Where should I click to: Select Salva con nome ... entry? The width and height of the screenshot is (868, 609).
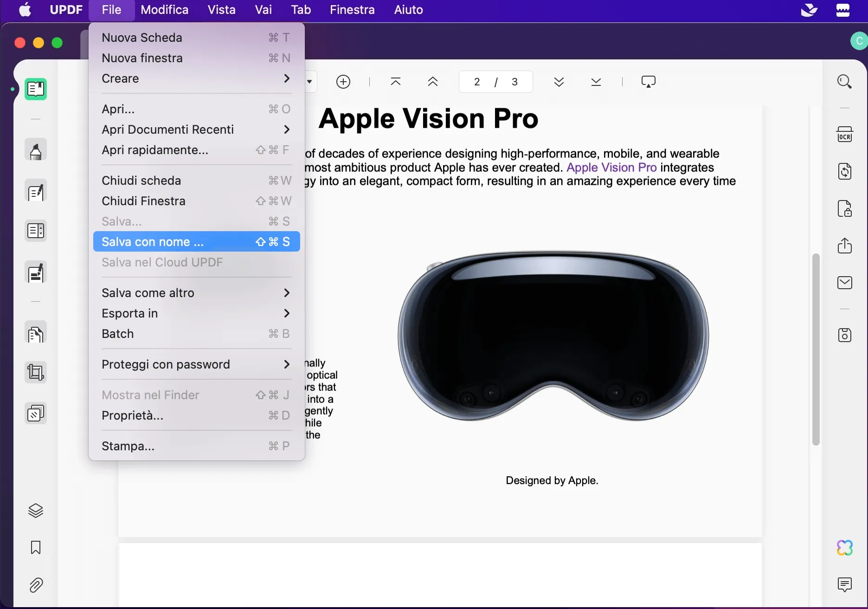click(196, 242)
